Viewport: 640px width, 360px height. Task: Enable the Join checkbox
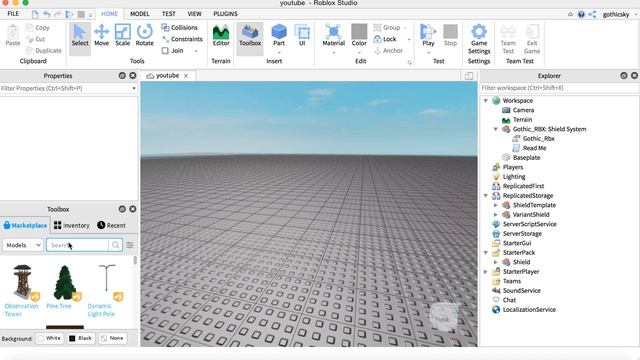coord(165,51)
